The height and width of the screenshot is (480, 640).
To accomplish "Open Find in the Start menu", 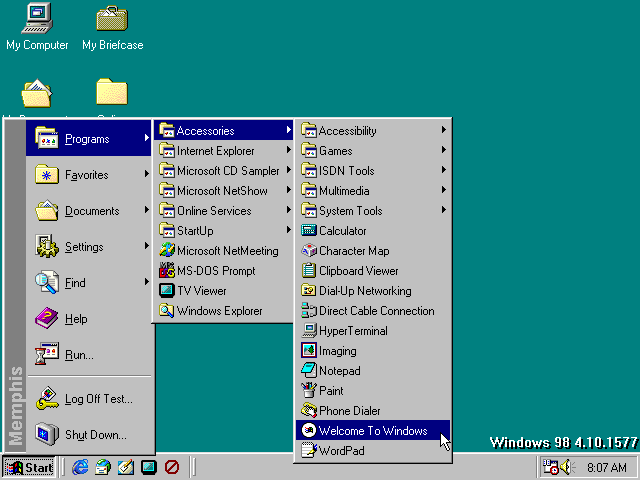I will click(89, 282).
